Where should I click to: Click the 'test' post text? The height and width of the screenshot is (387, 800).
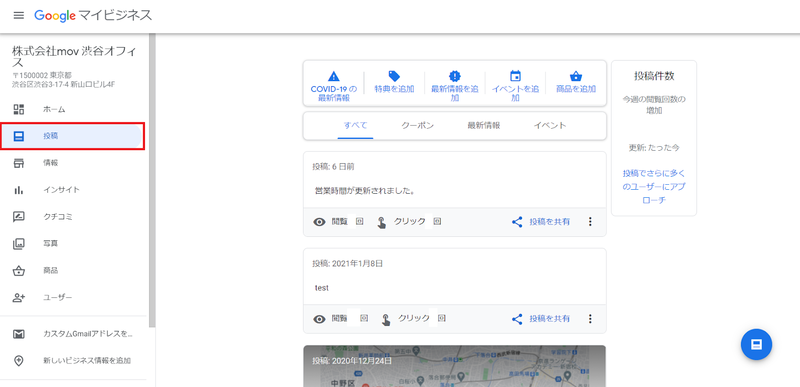click(x=321, y=288)
